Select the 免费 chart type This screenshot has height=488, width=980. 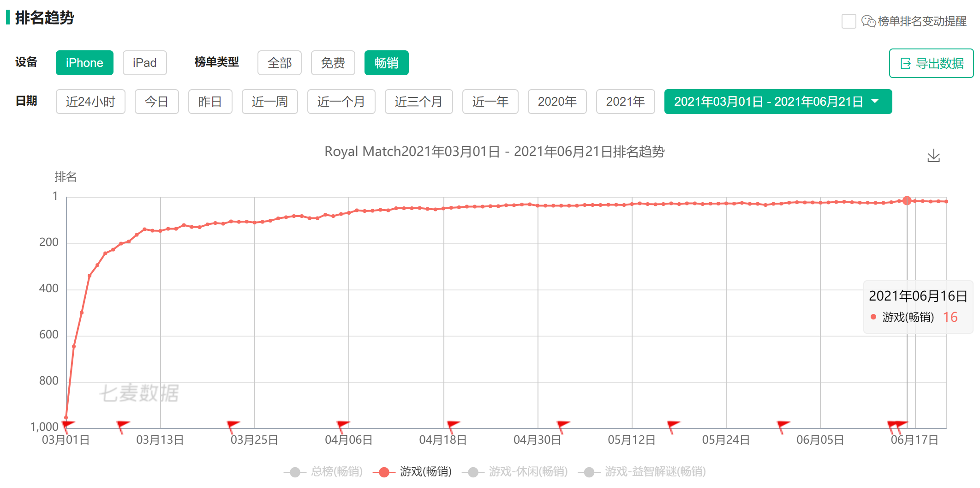[333, 63]
